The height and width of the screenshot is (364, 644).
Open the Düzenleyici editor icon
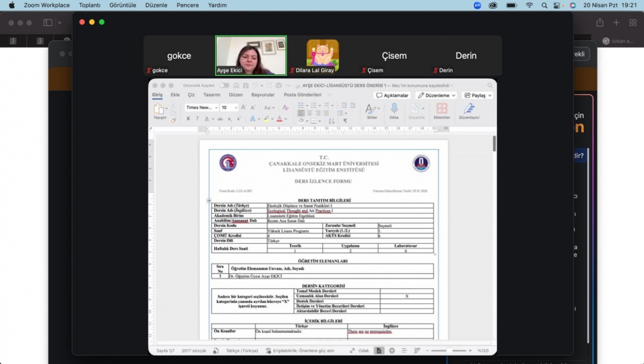click(469, 109)
